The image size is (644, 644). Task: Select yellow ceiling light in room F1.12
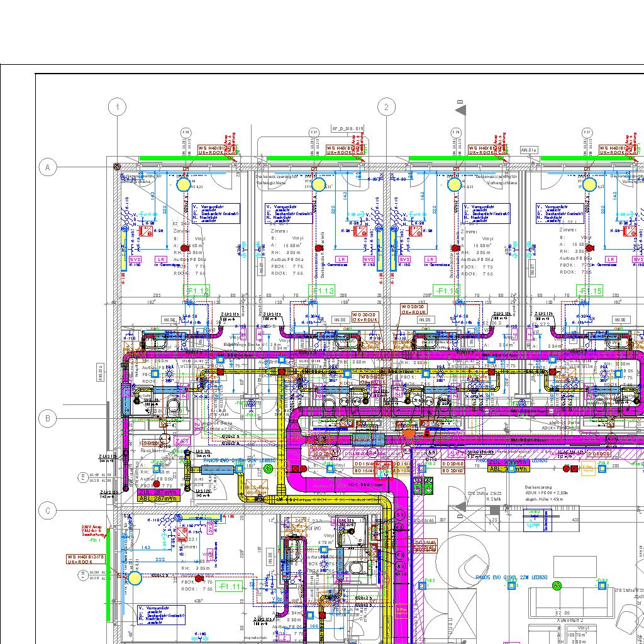pos(183,184)
